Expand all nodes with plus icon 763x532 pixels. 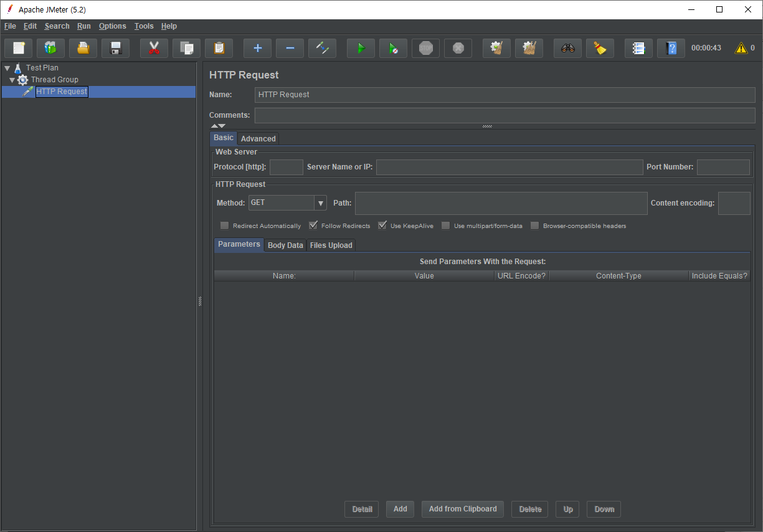point(258,48)
